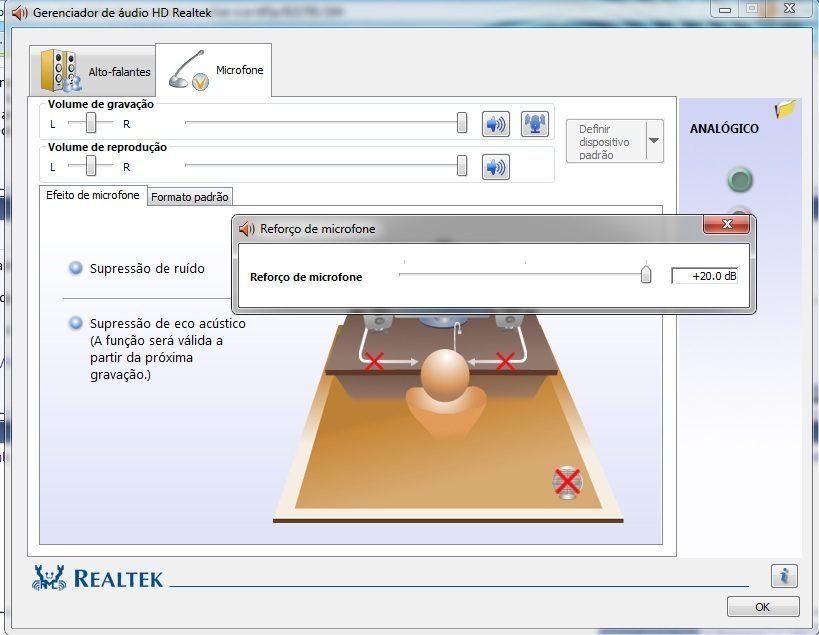819x635 pixels.
Task: Click crossed-out icon at room's bottom right
Action: pyautogui.click(x=567, y=483)
